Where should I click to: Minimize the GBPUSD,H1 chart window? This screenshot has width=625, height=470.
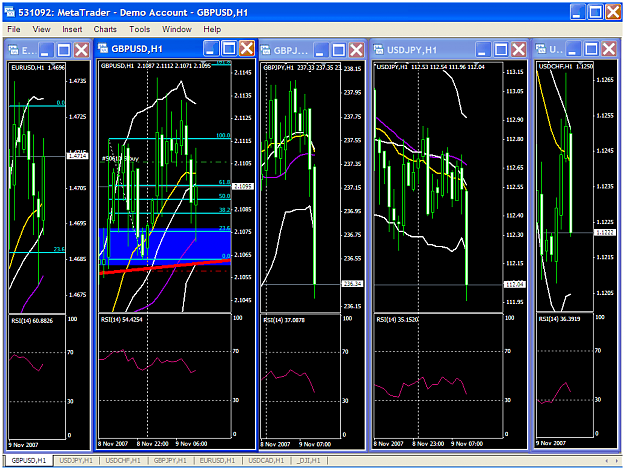211,49
